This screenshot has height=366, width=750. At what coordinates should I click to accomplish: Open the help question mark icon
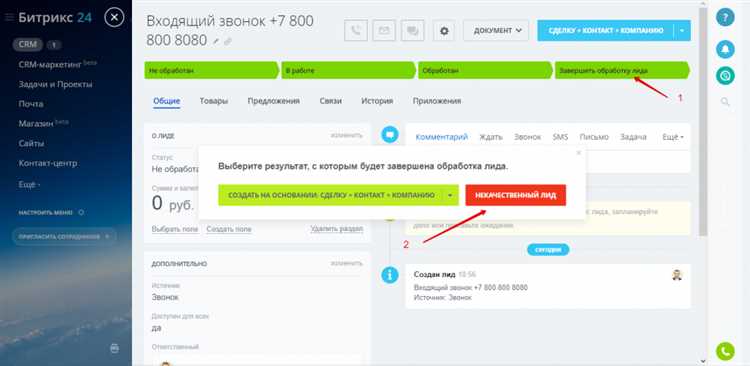tap(725, 18)
